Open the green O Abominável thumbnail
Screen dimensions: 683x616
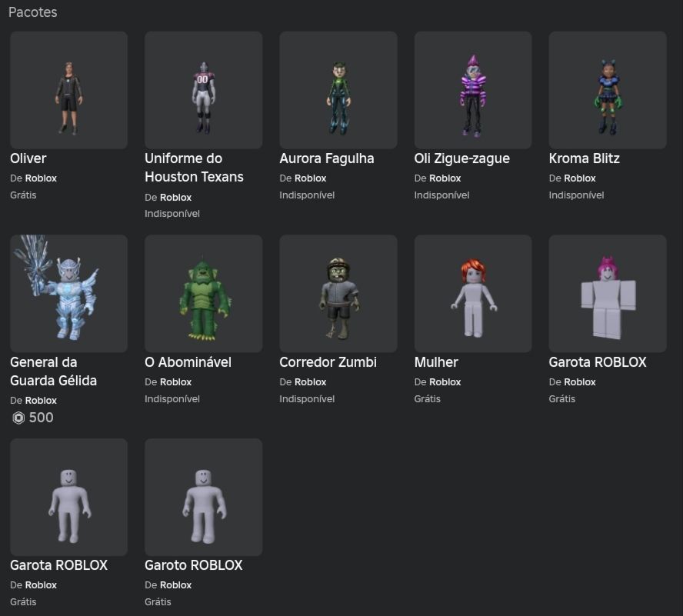(x=203, y=293)
